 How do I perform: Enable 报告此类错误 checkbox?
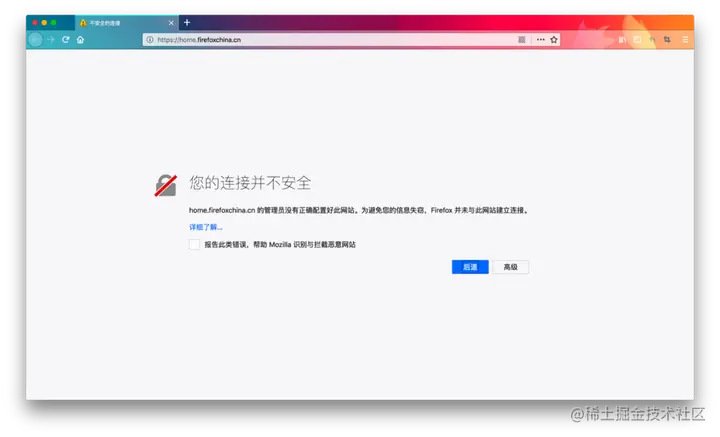[x=194, y=245]
